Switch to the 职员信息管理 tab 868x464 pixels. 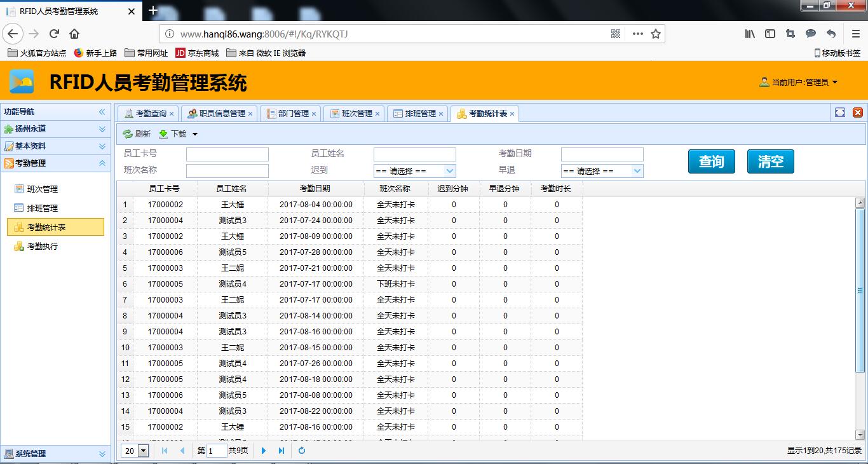coord(221,114)
